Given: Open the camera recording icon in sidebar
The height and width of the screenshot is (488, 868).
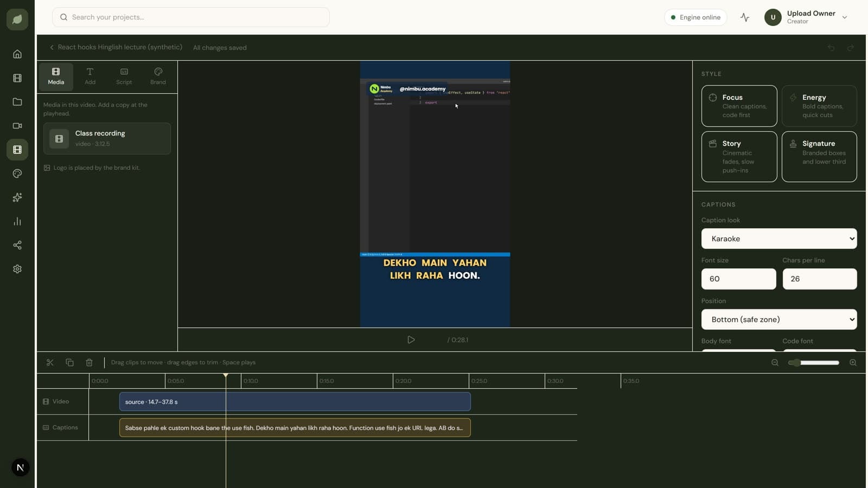Looking at the screenshot, I should [17, 126].
